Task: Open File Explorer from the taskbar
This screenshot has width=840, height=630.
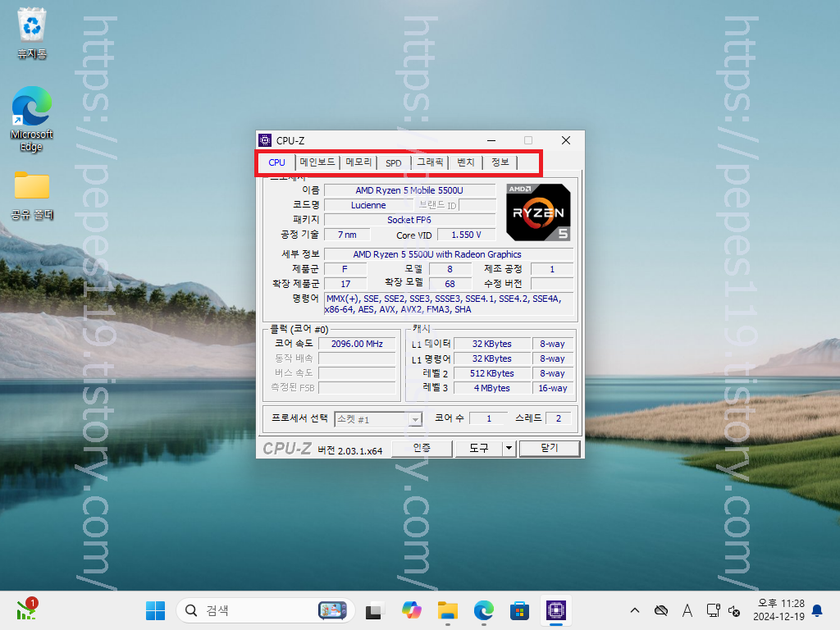Action: pos(447,610)
